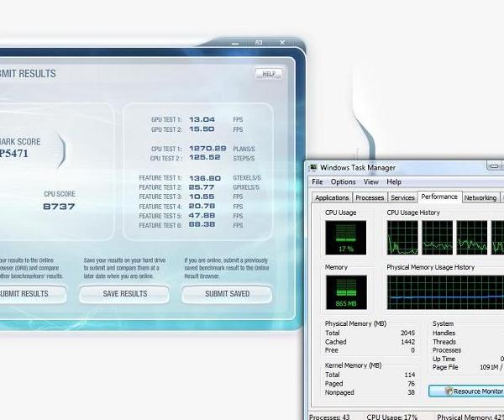Switch to the Processes tab
Image resolution: width=504 pixels, height=420 pixels.
coord(370,197)
